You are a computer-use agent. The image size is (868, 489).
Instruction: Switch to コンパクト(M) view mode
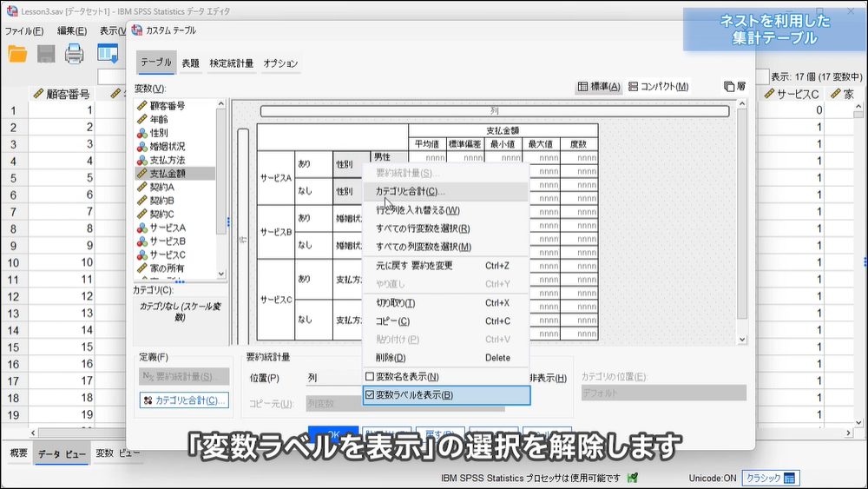pos(659,86)
